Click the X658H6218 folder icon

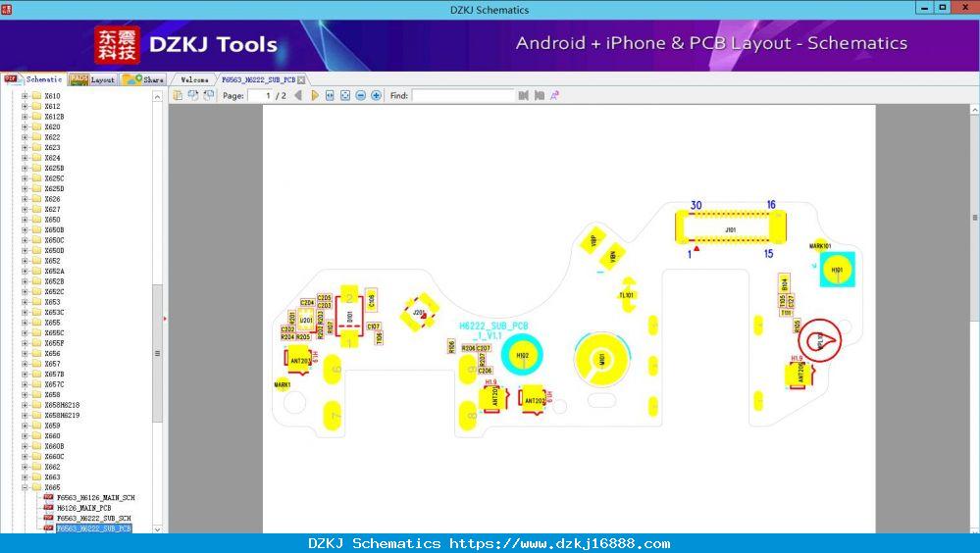pos(36,405)
